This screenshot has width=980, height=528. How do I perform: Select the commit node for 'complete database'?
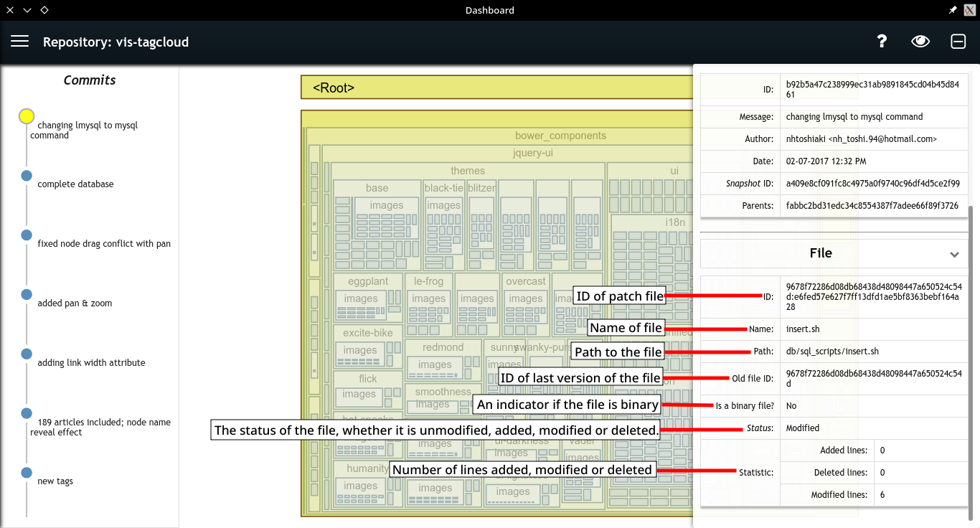27,175
